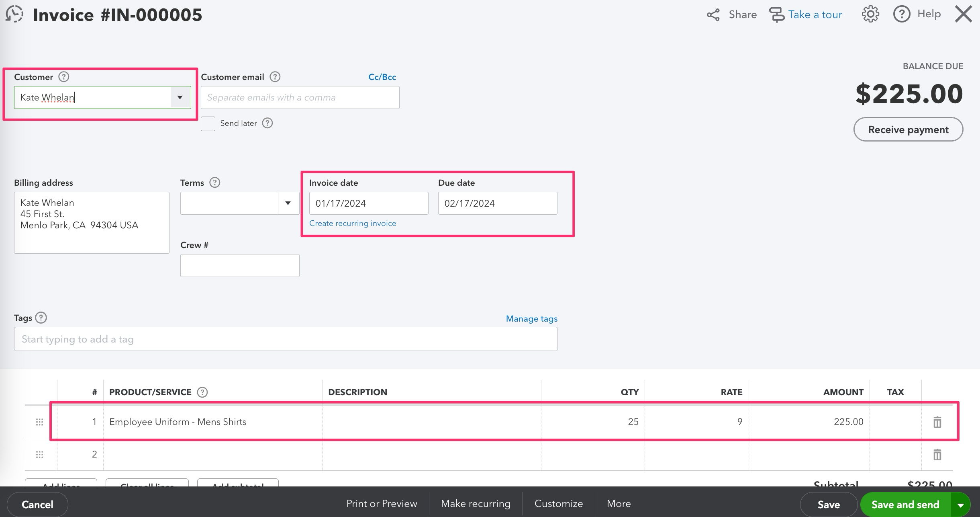980x517 pixels.
Task: Click the Tags help icon
Action: coord(41,318)
